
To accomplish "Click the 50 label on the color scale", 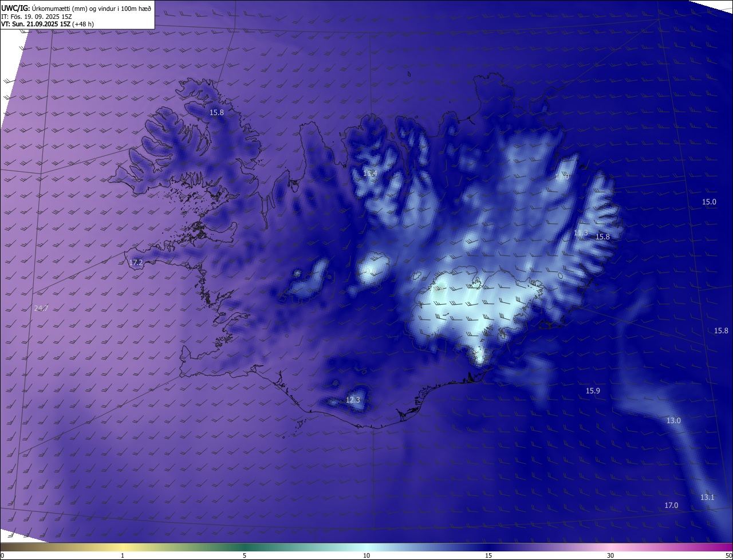I will click(728, 555).
